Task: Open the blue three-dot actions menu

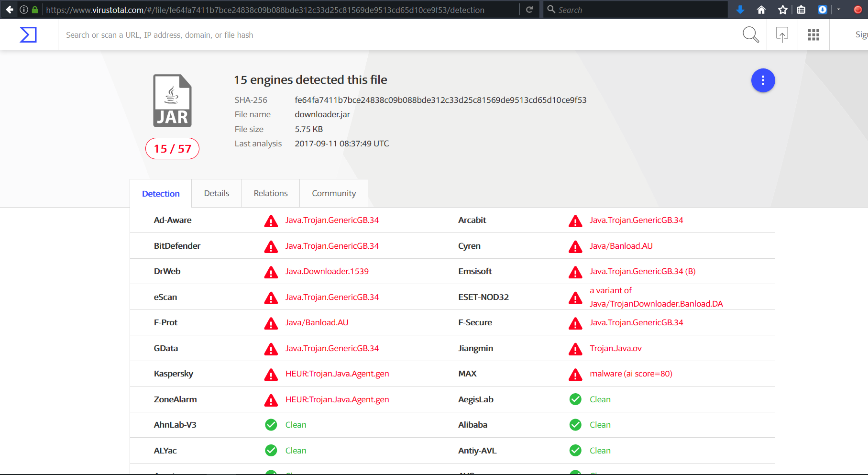Action: (x=763, y=80)
